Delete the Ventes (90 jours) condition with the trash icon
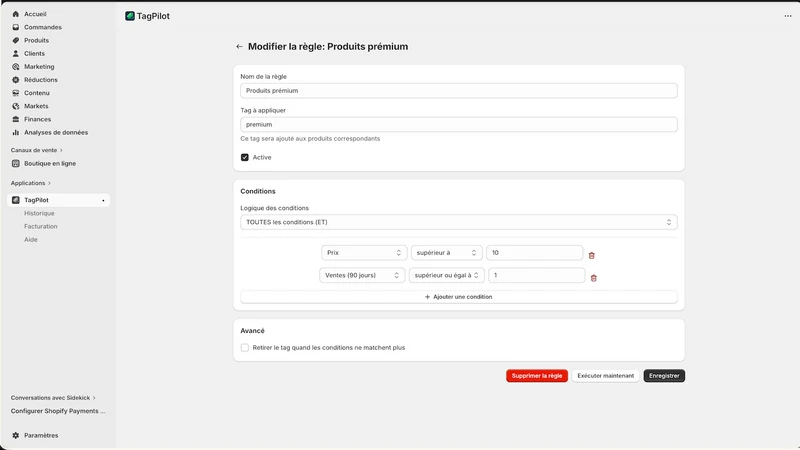This screenshot has height=450, width=800. coord(593,278)
